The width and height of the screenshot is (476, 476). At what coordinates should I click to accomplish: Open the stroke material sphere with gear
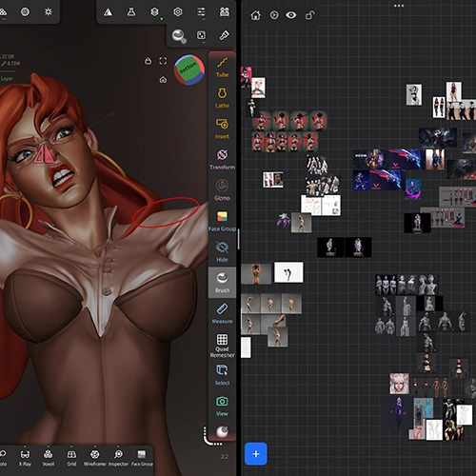179,35
